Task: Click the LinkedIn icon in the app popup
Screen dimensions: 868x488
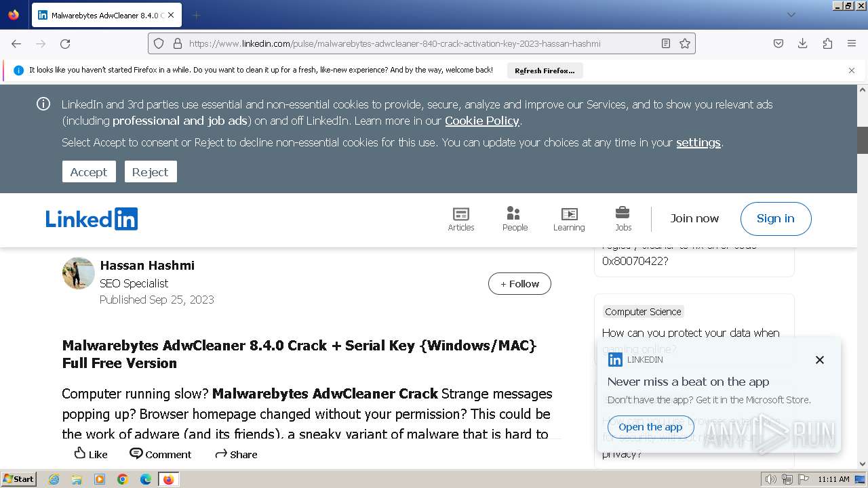Action: (x=615, y=360)
